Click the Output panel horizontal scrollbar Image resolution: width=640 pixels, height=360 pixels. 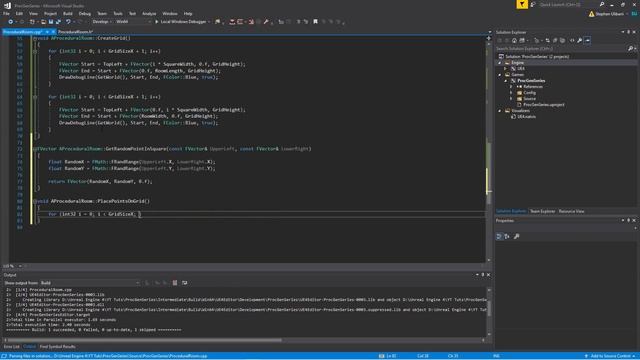[145, 340]
